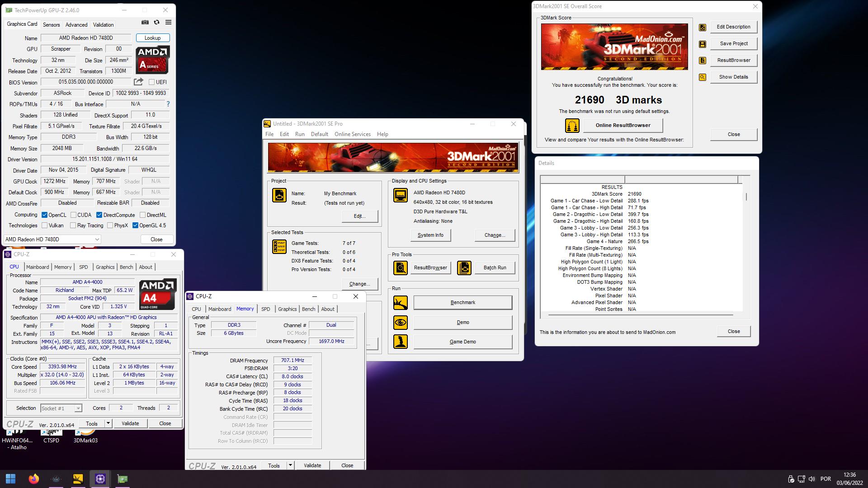This screenshot has height=488, width=868.
Task: Click the Display and CPU Settings monitor icon
Action: pos(401,195)
